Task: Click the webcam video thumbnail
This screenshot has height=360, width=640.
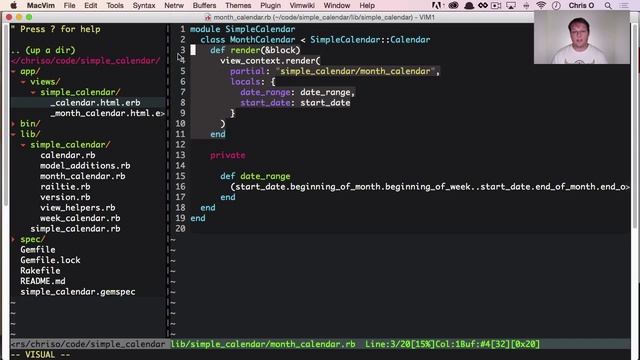Action: click(582, 37)
